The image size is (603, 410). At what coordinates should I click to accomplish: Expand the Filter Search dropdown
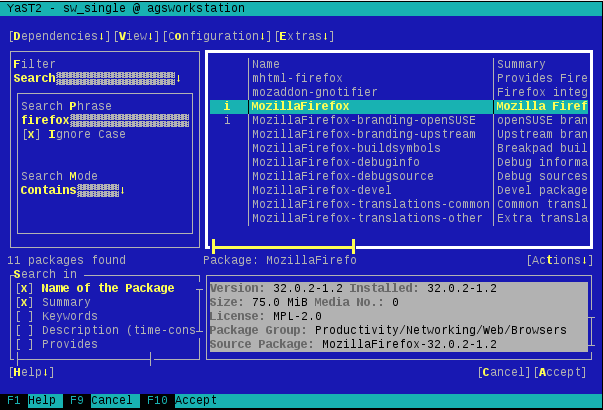tap(97, 78)
